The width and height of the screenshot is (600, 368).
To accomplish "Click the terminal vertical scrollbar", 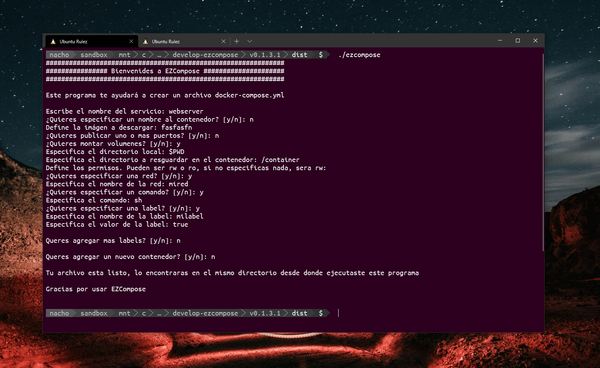I will tap(543, 153).
